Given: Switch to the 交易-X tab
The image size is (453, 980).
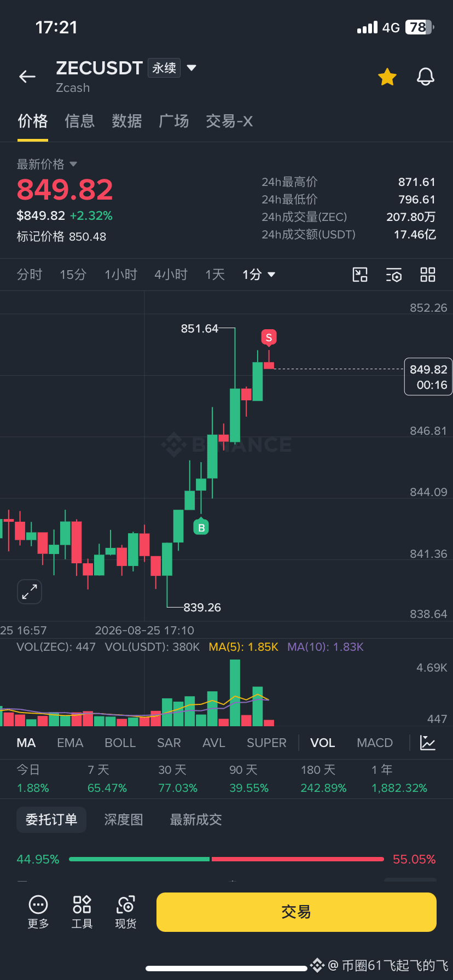Looking at the screenshot, I should 229,121.
